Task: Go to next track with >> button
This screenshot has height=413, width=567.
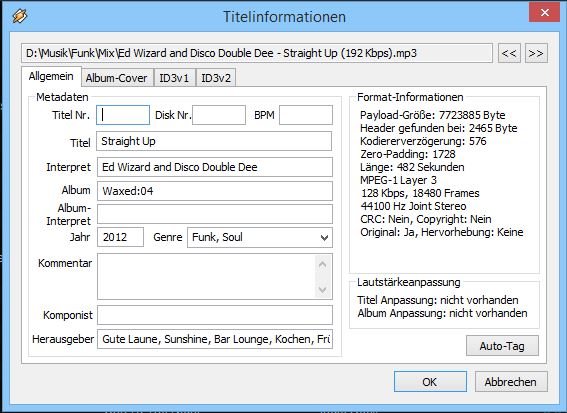Action: pos(536,53)
